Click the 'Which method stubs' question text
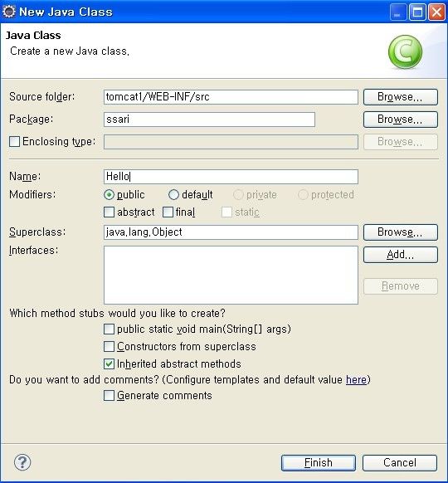 117,313
